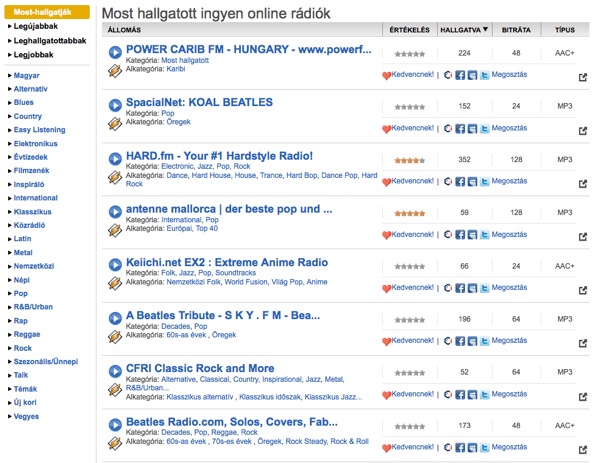Expand Rock category in sidebar

point(23,348)
